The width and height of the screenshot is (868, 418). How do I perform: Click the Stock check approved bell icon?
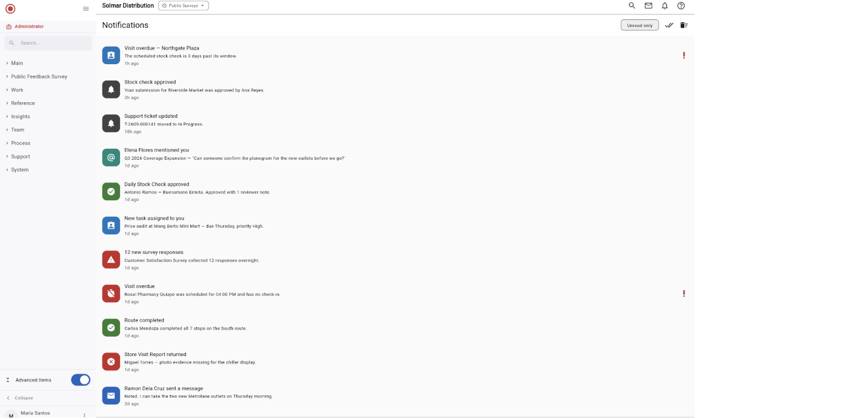tap(111, 90)
